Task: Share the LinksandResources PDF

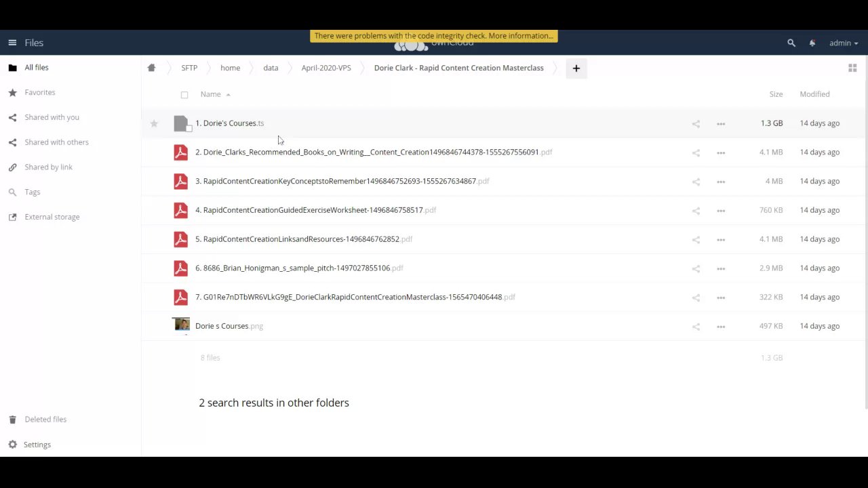Action: click(696, 240)
